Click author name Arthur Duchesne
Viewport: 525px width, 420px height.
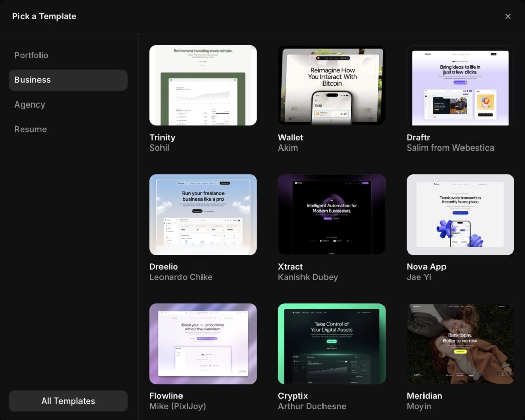click(x=312, y=406)
